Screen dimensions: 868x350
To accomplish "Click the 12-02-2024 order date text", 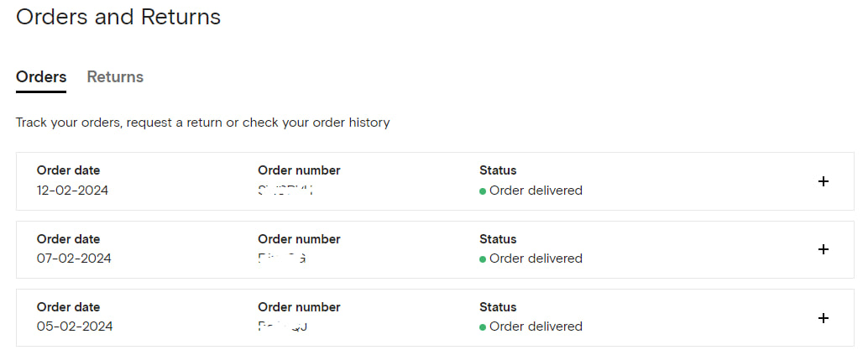I will tap(72, 191).
